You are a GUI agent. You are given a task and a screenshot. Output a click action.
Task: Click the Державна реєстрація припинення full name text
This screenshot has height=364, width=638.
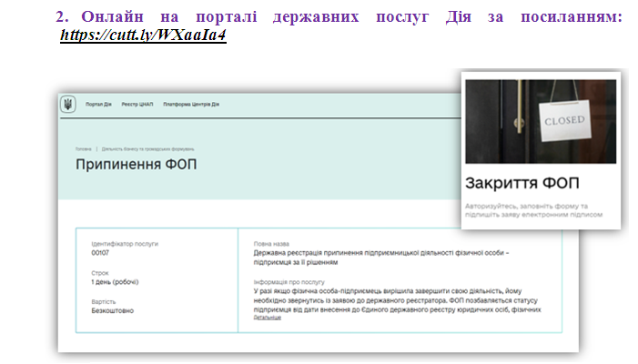point(381,258)
